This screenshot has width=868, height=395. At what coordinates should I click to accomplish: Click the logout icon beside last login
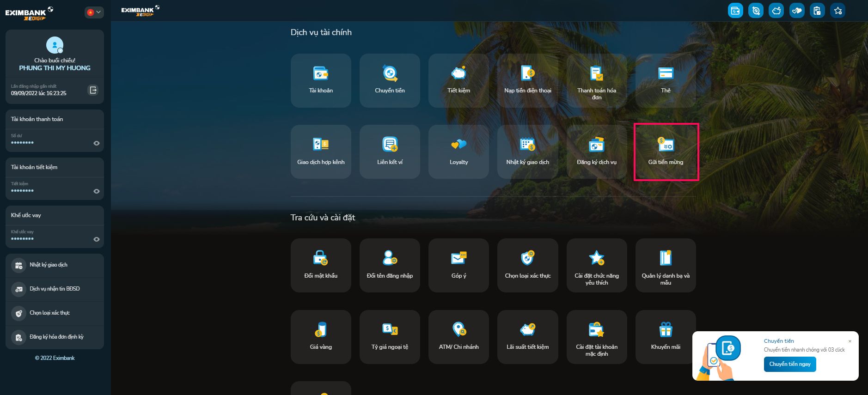[93, 90]
